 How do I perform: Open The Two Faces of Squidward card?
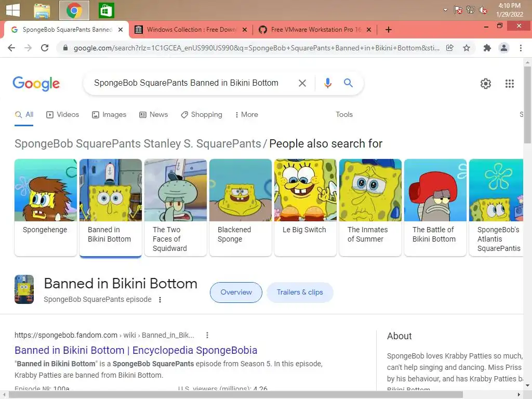click(176, 207)
